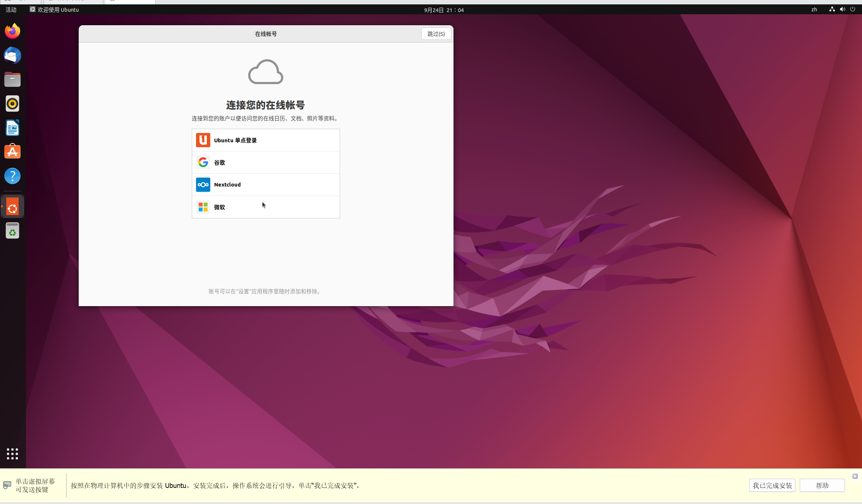This screenshot has width=862, height=504.
Task: Open the 活动 activities overview
Action: click(11, 10)
